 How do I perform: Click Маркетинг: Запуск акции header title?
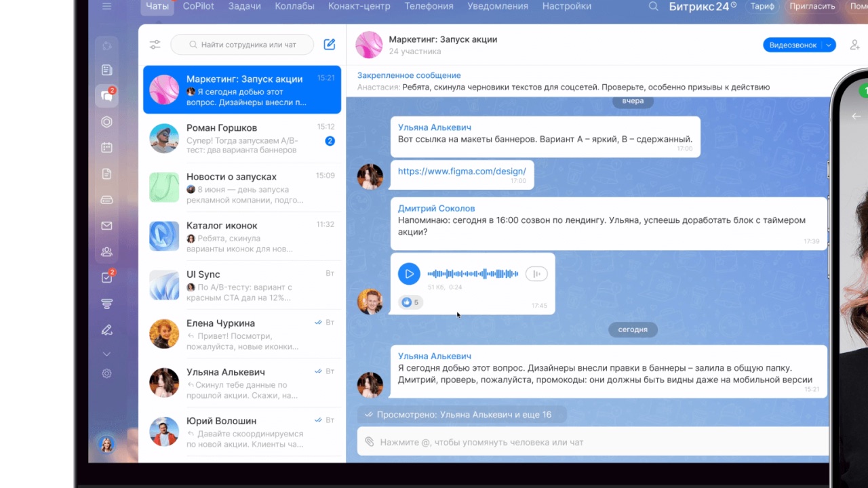[443, 39]
